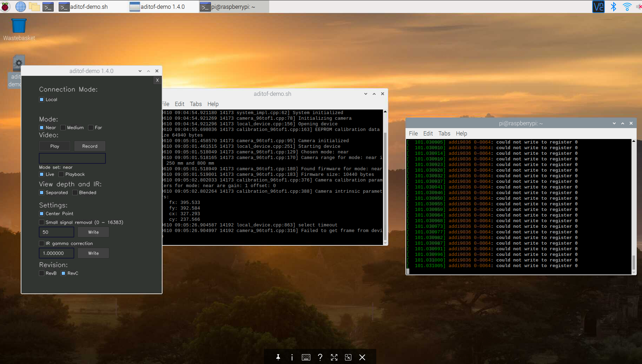Launch the web browser globe icon

tap(20, 6)
